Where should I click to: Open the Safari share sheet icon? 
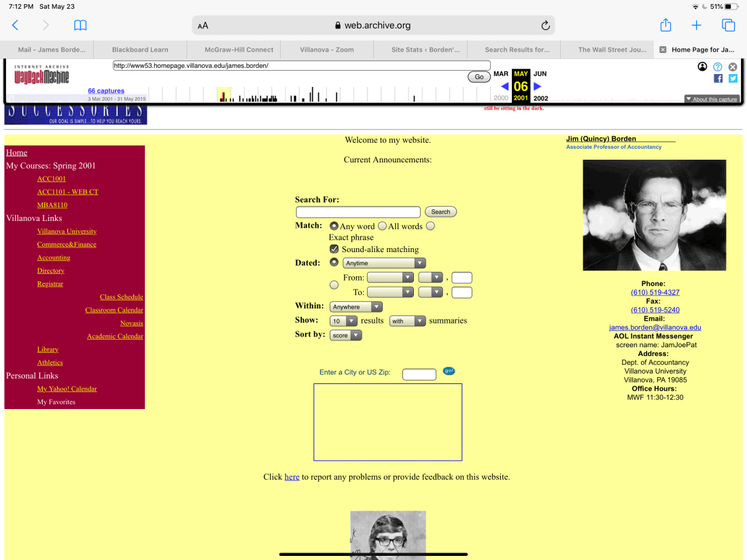665,25
